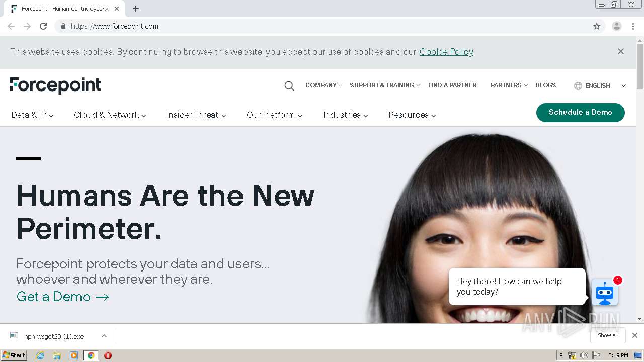Click the volume speaker tray icon
Image resolution: width=644 pixels, height=362 pixels.
pos(584,355)
